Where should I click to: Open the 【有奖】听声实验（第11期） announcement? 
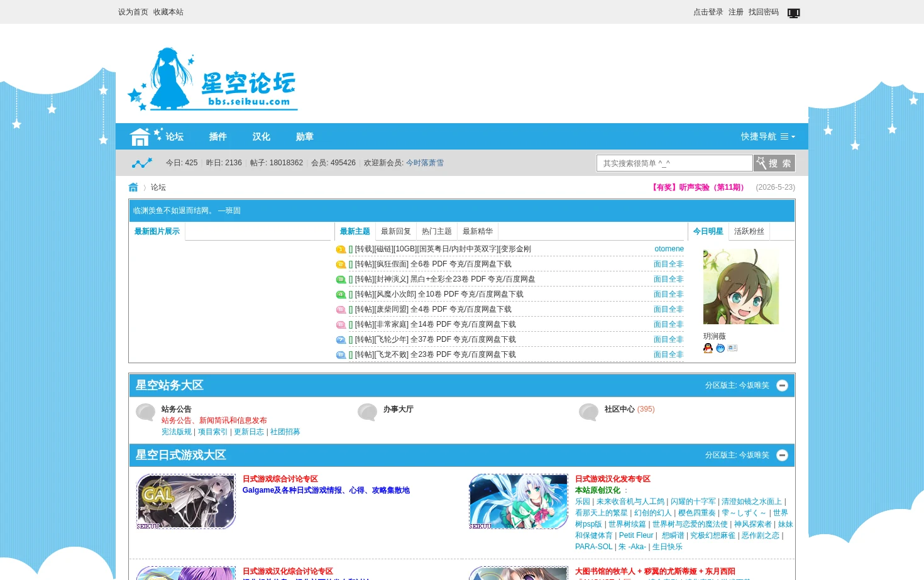point(698,187)
